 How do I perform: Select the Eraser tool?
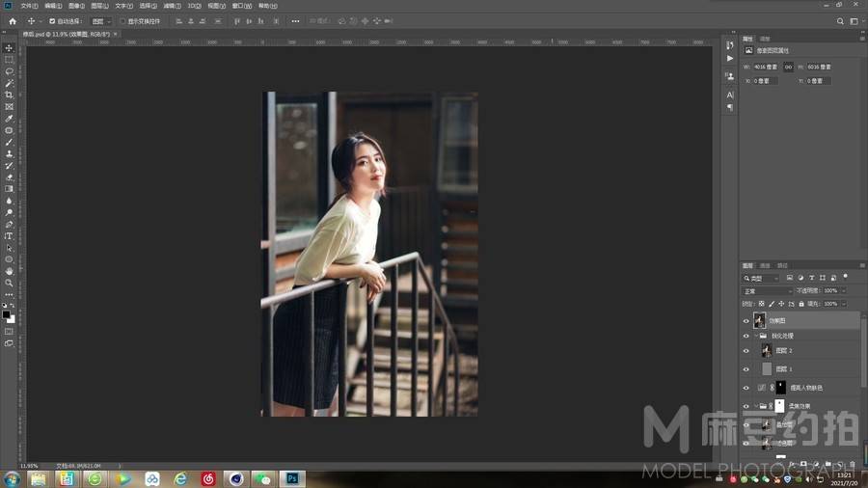(9, 177)
